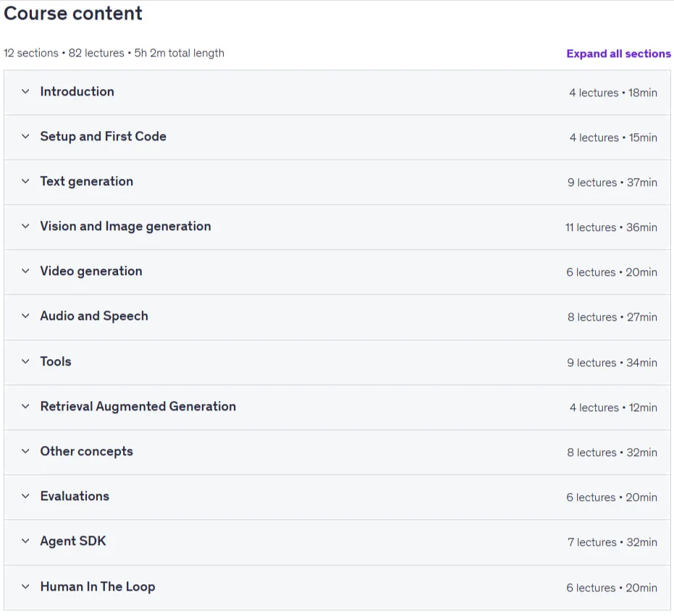Expand the Audio and Speech chevron
Image resolution: width=674 pixels, height=616 pixels.
pos(26,316)
